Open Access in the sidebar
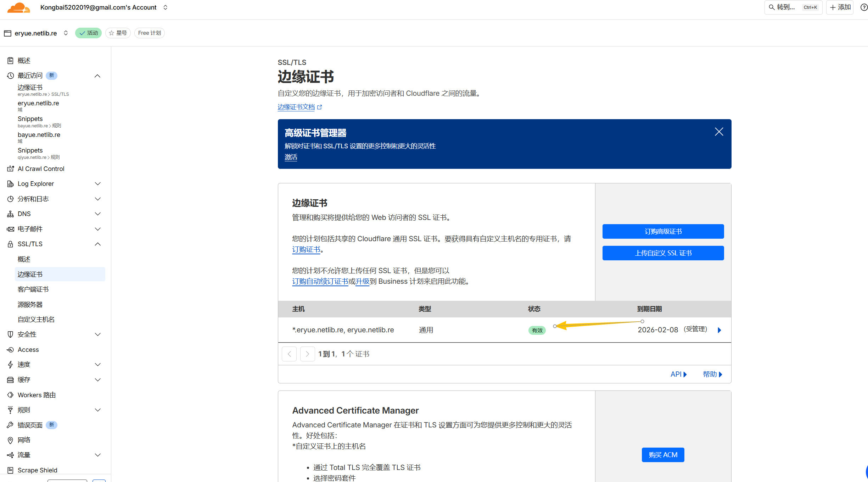Viewport: 868px width, 482px height. coord(28,350)
